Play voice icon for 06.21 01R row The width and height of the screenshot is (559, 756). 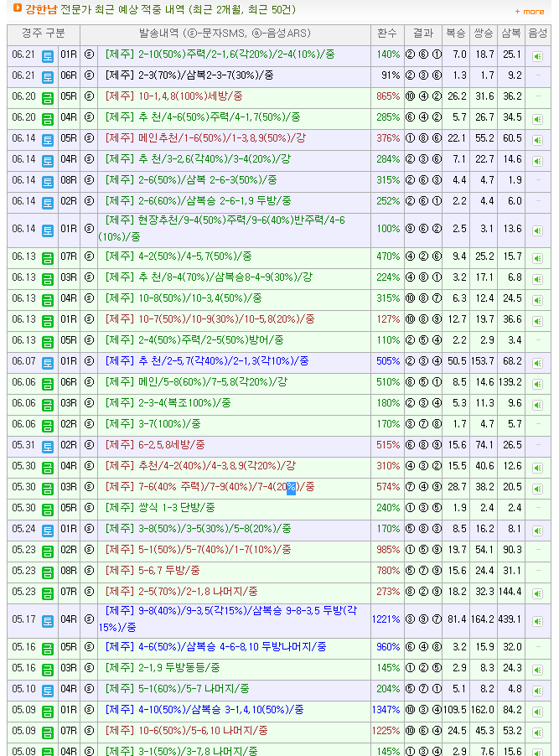pyautogui.click(x=537, y=55)
